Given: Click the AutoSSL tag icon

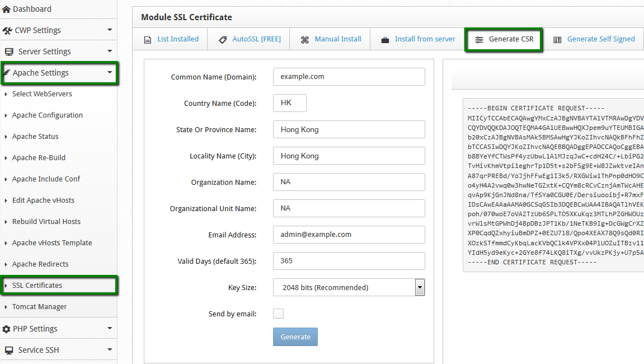Looking at the screenshot, I should 223,40.
